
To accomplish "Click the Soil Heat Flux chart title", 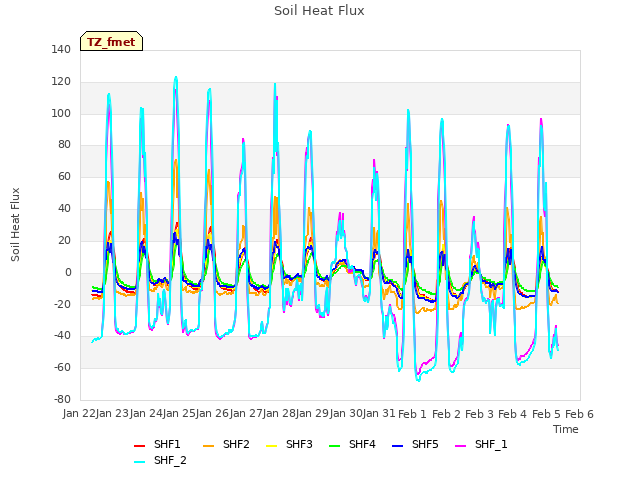I will tap(319, 11).
